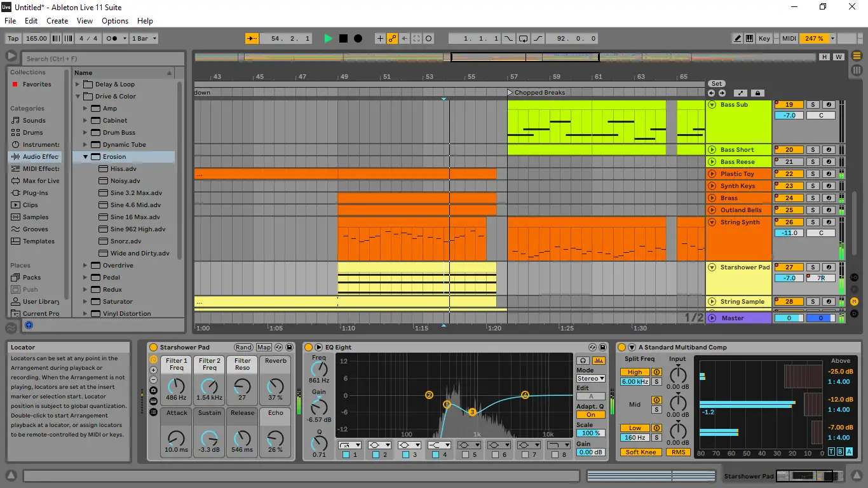
Task: Click the Starshower Pad Reverb knob
Action: tap(275, 386)
